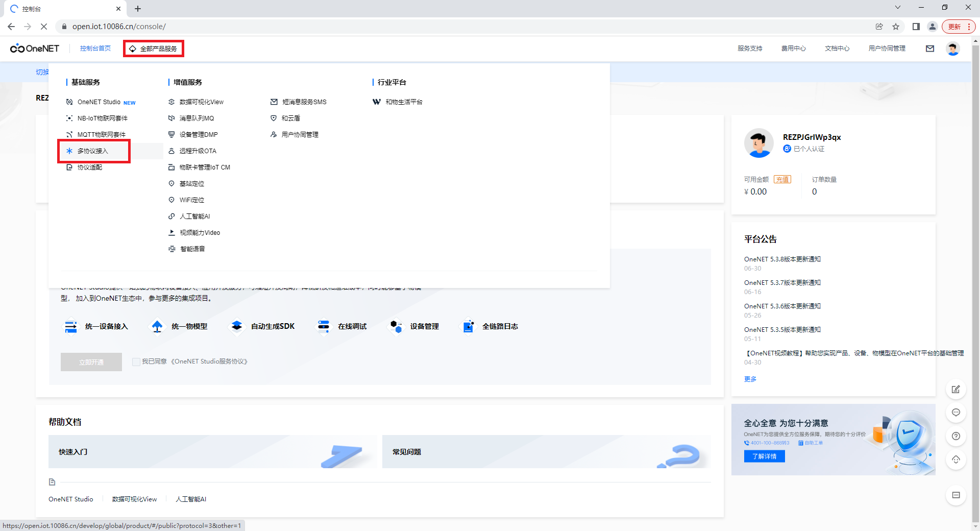Open 和物生活平台 in industry platforms
The height and width of the screenshot is (531, 980).
(403, 102)
